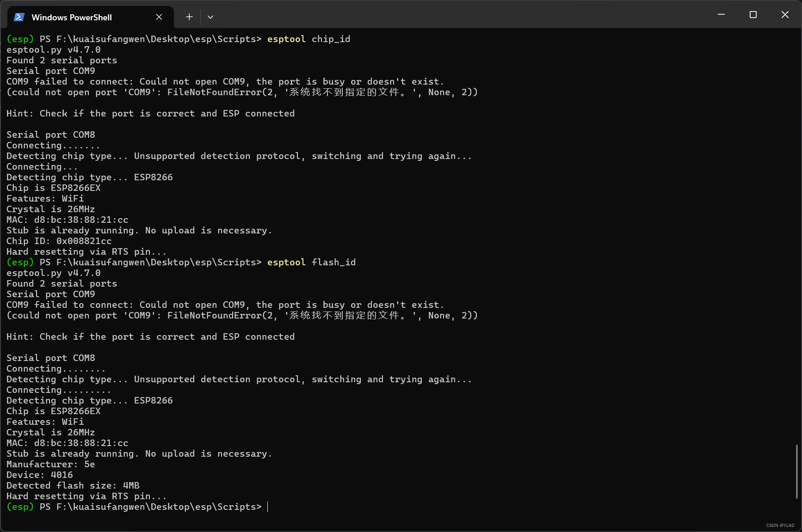Image resolution: width=802 pixels, height=532 pixels.
Task: Click the second 'Serial port COM9' line
Action: tap(50, 294)
